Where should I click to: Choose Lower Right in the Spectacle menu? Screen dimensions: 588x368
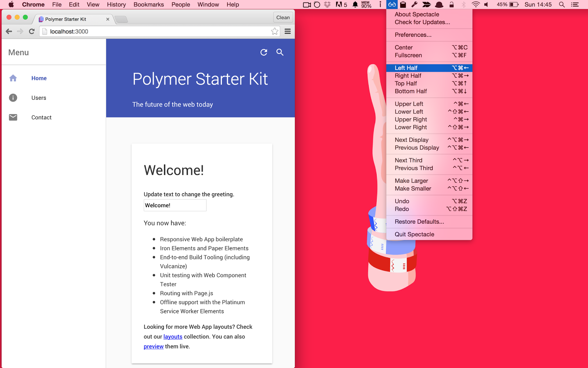[x=429, y=127]
